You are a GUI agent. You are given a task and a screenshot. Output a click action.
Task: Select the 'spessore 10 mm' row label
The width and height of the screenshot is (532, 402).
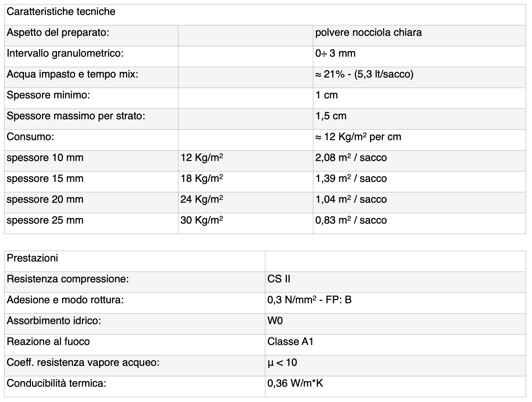[45, 158]
